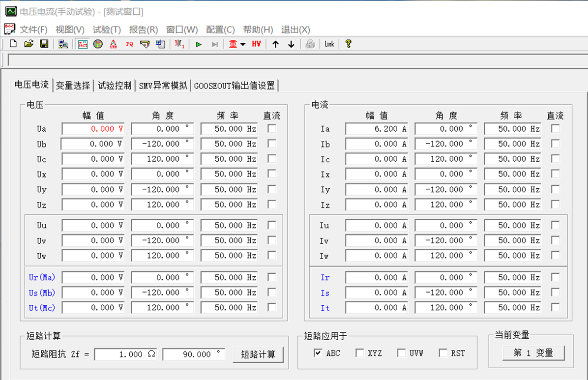Viewport: 588px width, 380px height.
Task: Open the 文件(F) menu
Action: click(x=33, y=29)
